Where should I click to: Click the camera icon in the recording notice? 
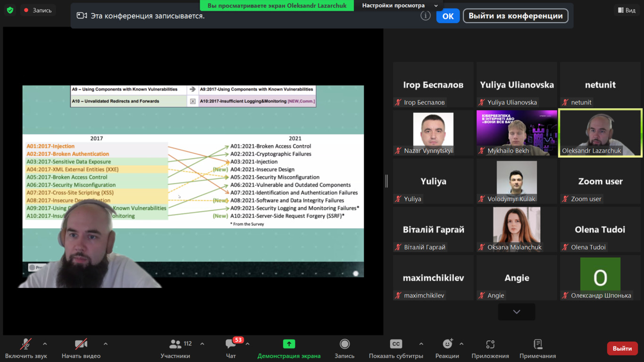point(82,16)
